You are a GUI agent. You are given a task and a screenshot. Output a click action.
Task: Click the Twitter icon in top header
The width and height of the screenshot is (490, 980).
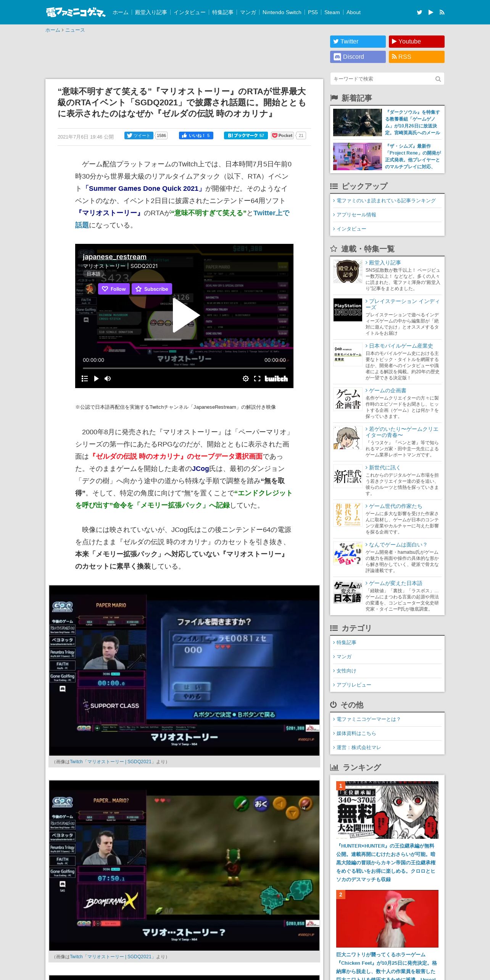419,12
